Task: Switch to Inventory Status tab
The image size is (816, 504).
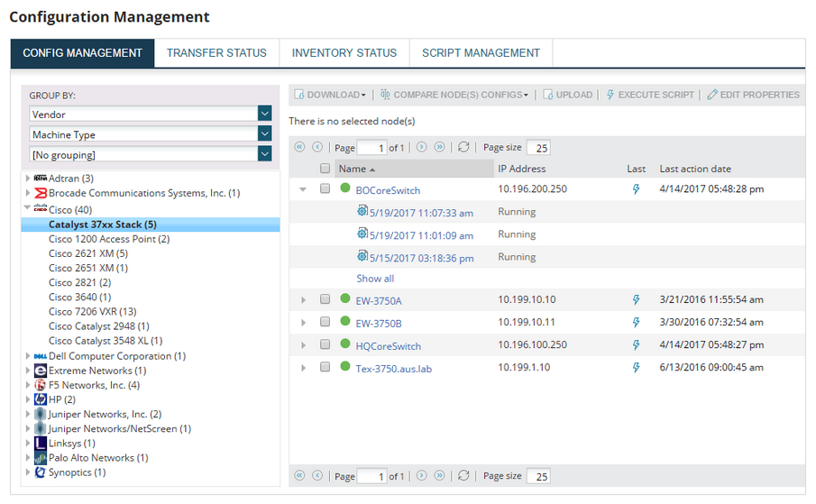Action: [x=344, y=53]
